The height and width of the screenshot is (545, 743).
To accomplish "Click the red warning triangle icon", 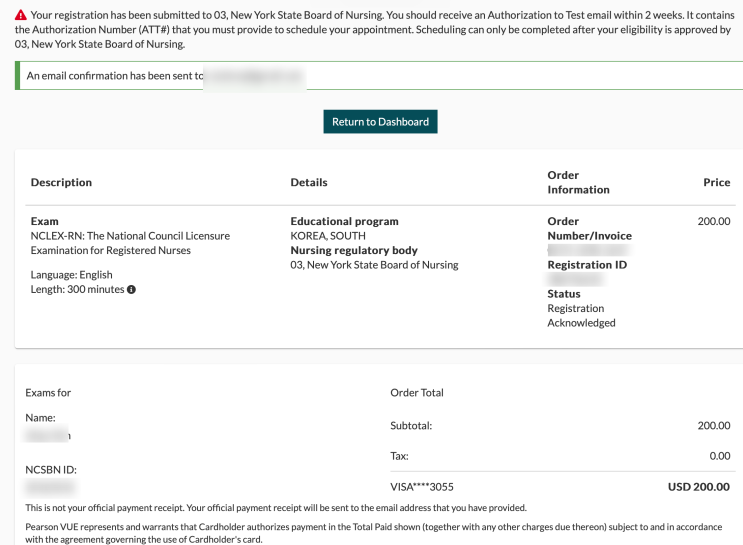I will pyautogui.click(x=21, y=15).
